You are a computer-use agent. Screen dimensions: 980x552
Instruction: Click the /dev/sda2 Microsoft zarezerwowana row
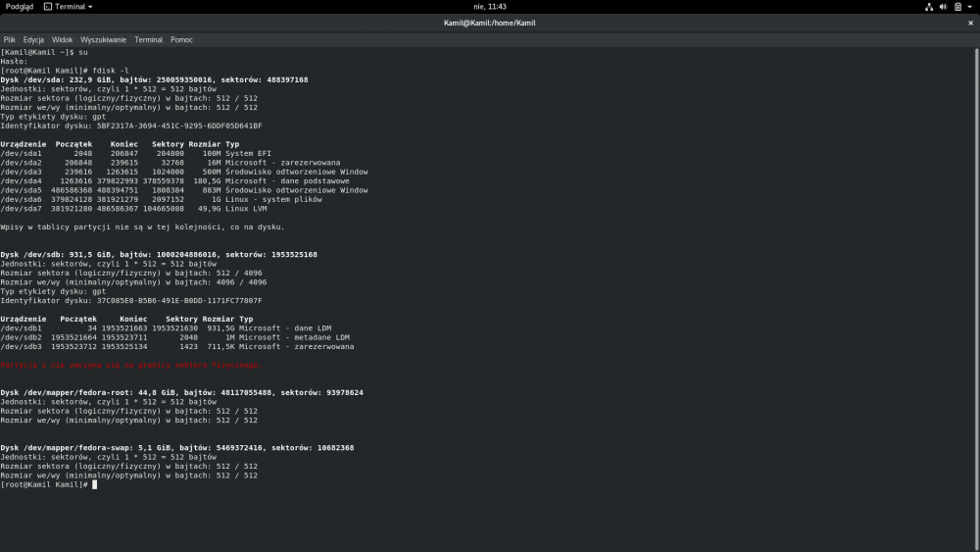pos(171,163)
